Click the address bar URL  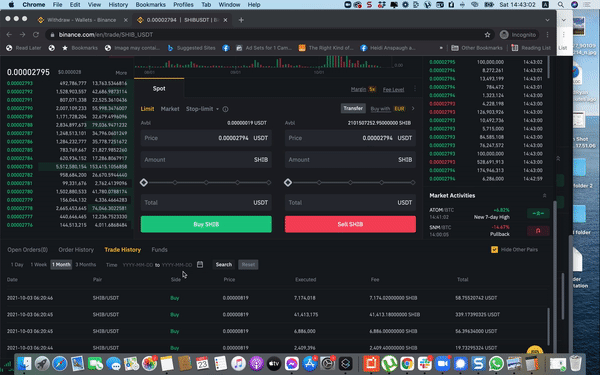coord(106,34)
